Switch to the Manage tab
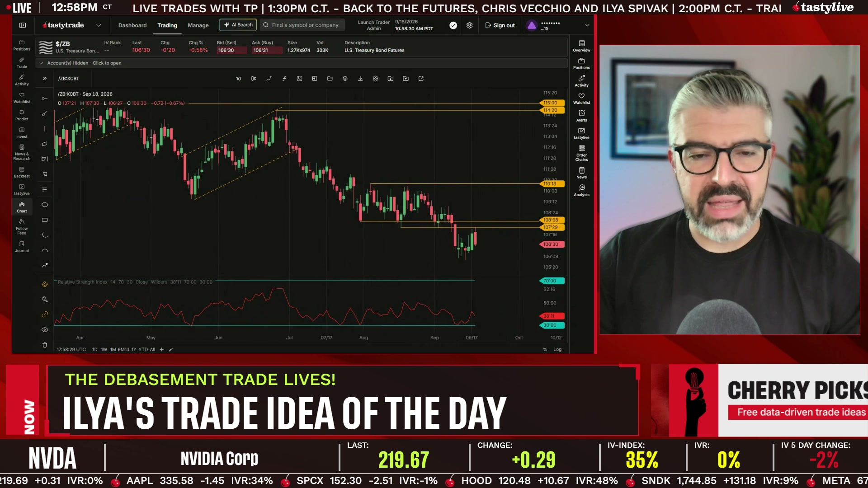The width and height of the screenshot is (868, 488). (198, 25)
